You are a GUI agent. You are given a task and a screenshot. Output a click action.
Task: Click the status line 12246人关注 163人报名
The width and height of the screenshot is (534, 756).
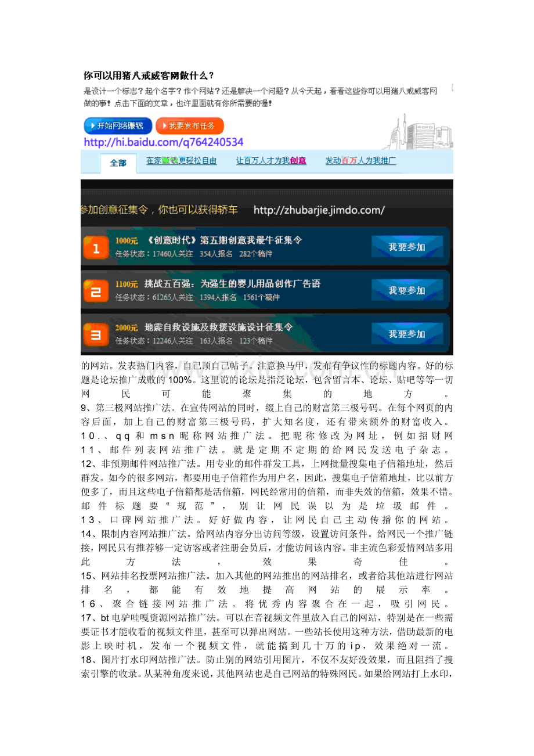point(194,341)
